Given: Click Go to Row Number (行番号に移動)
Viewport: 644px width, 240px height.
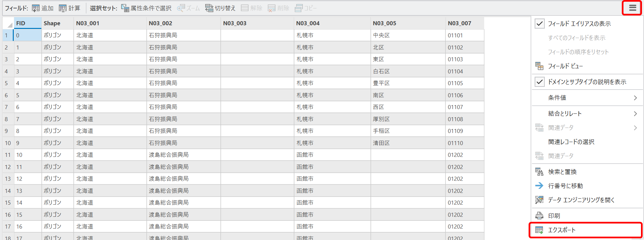Looking at the screenshot, I should click(565, 186).
